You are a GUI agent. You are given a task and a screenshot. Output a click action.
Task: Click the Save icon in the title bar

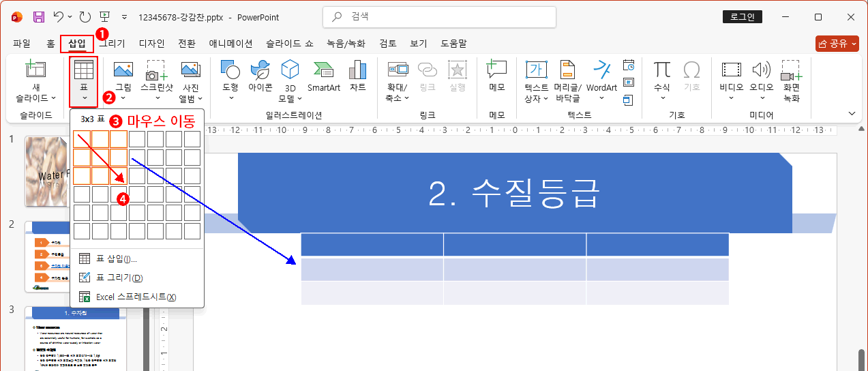[38, 16]
